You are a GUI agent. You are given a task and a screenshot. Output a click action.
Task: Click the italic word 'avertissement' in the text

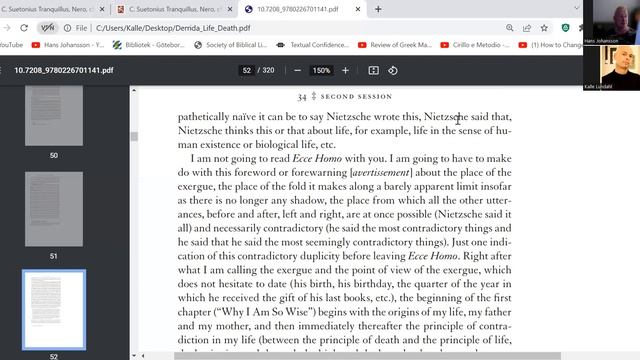coord(381,172)
